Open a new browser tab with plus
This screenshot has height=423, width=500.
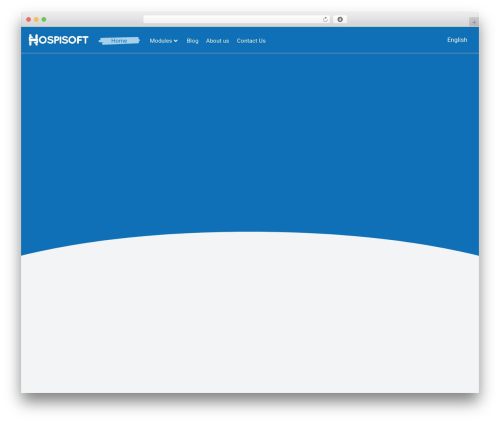474,22
